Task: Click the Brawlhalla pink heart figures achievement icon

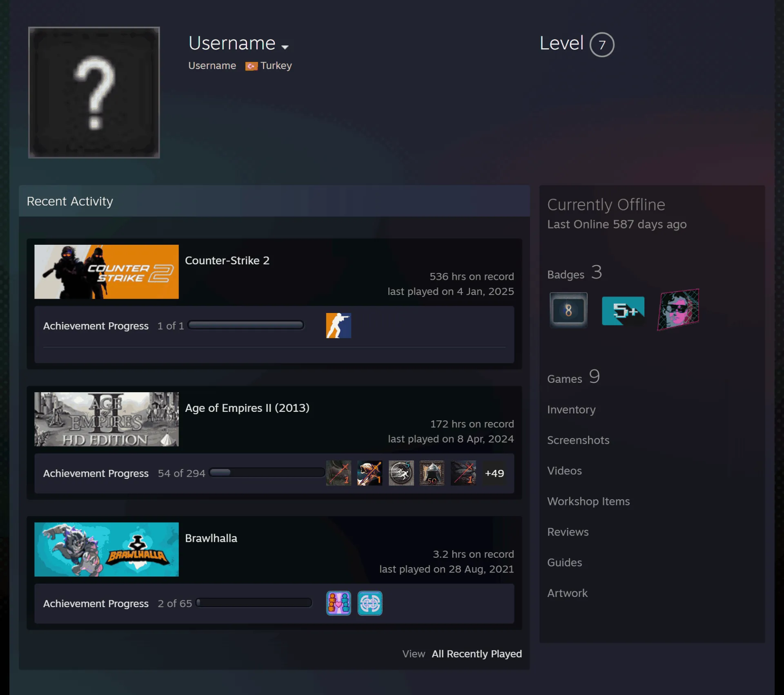Action: tap(339, 603)
